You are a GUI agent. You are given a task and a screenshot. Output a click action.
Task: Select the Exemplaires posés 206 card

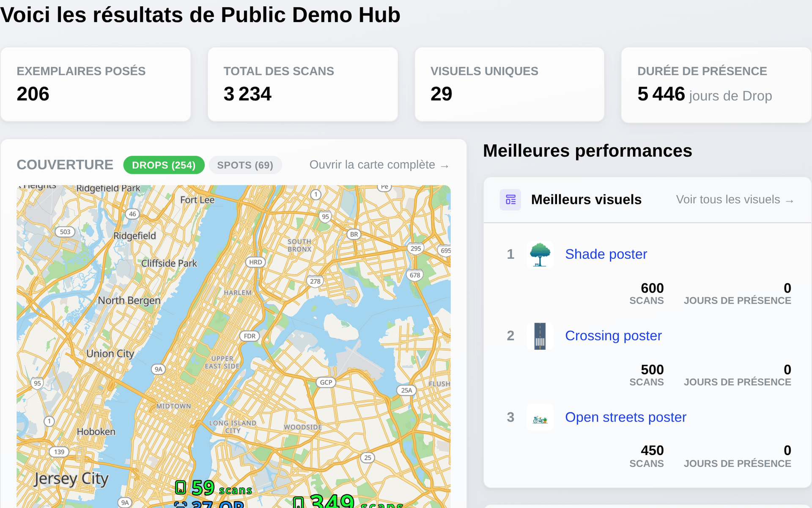click(x=96, y=84)
